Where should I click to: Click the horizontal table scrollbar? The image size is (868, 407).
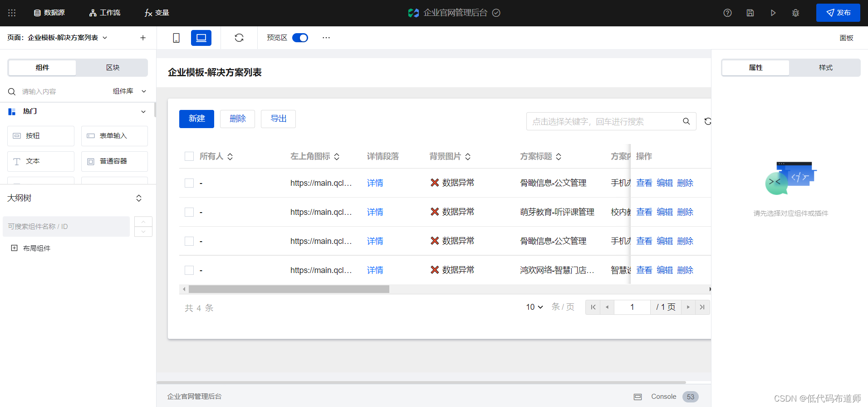(289, 289)
